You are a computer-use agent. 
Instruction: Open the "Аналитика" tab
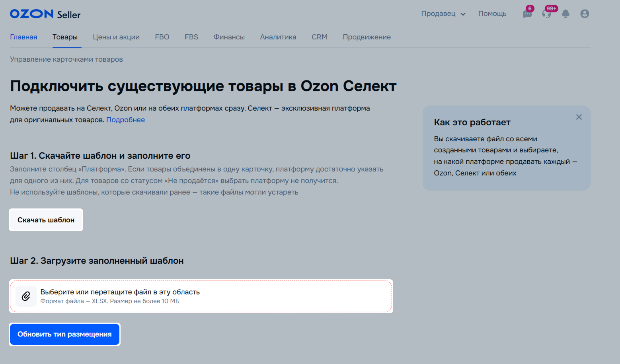(x=278, y=37)
